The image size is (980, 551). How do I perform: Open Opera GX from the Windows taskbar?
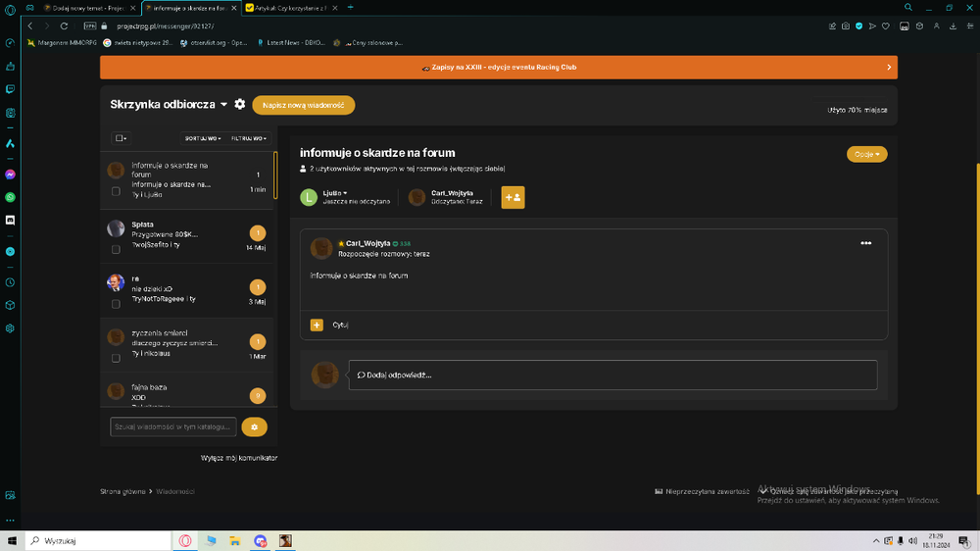pos(185,541)
